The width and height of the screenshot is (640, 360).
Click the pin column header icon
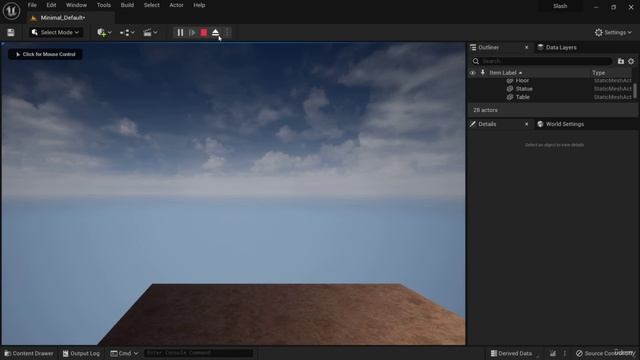pos(482,73)
